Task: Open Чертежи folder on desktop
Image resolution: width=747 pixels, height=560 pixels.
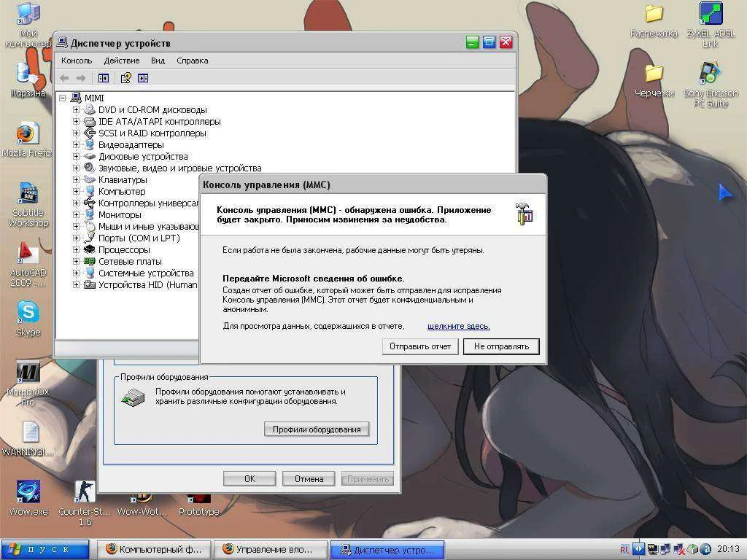Action: coord(654,81)
